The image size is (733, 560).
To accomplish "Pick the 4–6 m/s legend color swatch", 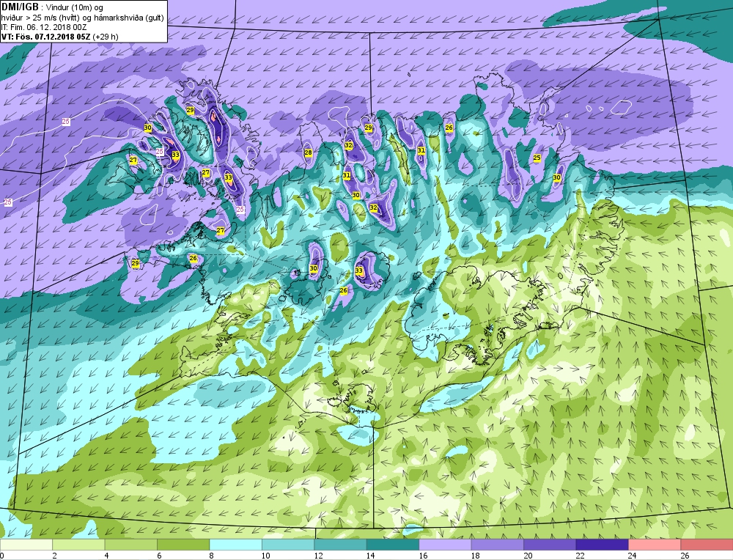I will click(131, 545).
